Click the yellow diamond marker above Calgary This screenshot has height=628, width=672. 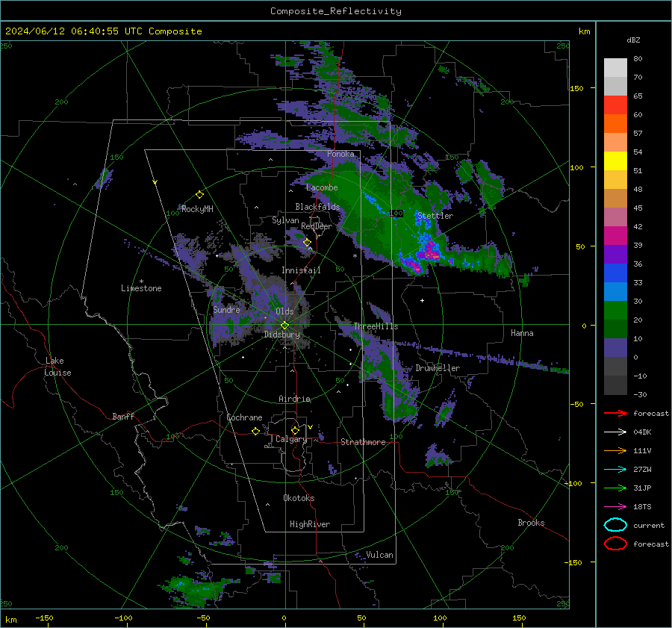(x=295, y=430)
